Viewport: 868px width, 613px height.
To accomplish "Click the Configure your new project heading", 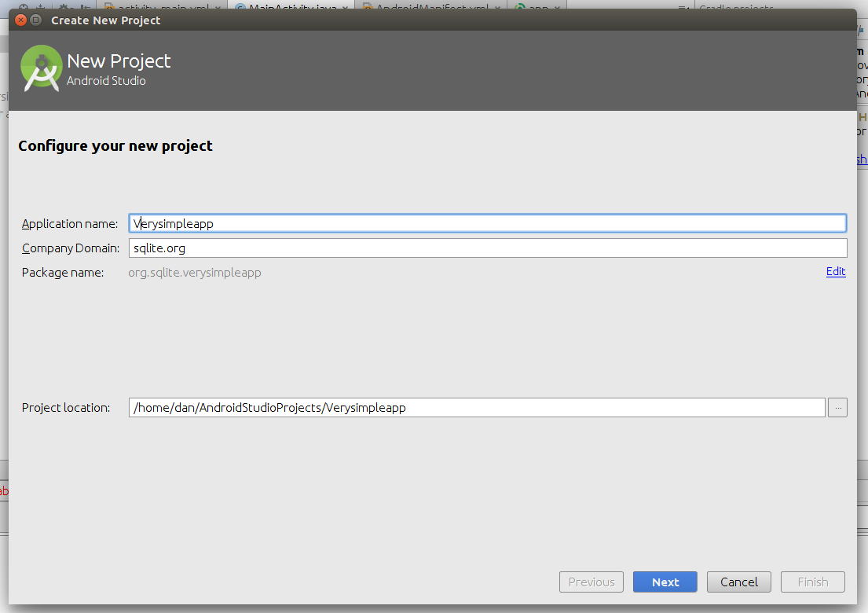I will [x=115, y=146].
